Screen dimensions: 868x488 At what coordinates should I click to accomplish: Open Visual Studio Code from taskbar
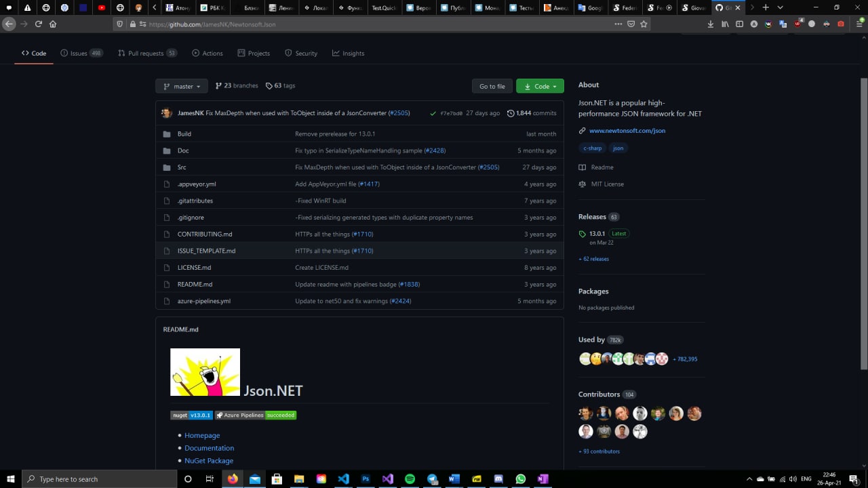click(x=343, y=479)
